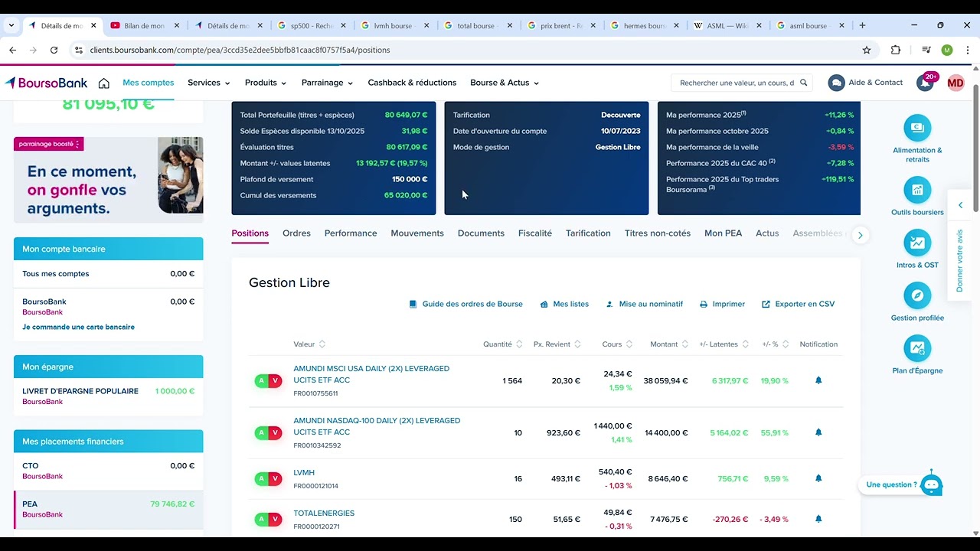980x551 pixels.
Task: Sort table by Px. Revient column
Action: pos(557,344)
